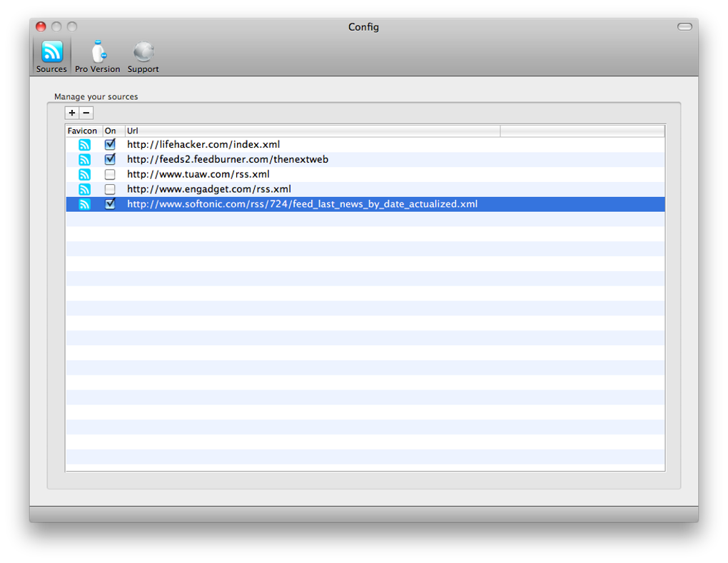The height and width of the screenshot is (563, 728).
Task: Click the minus button to remove source
Action: 86,113
